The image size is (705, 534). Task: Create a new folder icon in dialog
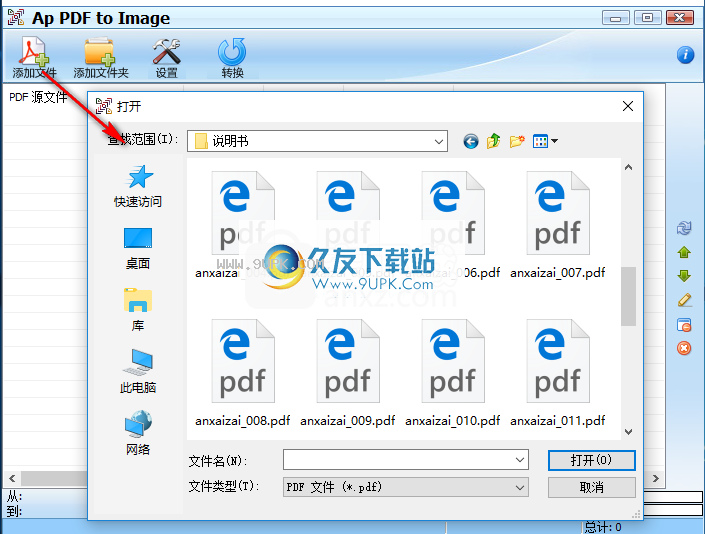[517, 141]
